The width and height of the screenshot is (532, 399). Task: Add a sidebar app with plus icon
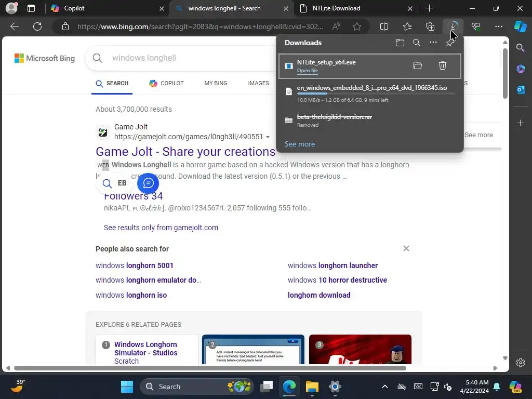point(521,123)
